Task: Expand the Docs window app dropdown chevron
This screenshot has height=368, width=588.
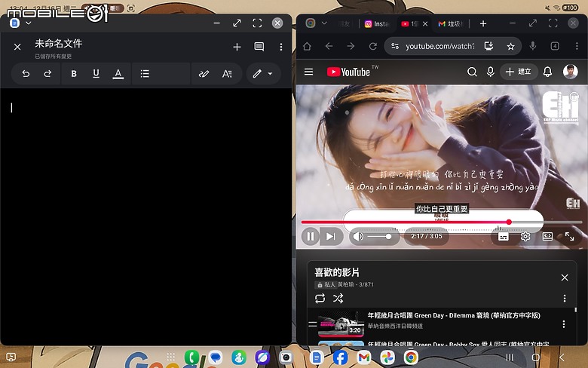Action: pos(28,23)
